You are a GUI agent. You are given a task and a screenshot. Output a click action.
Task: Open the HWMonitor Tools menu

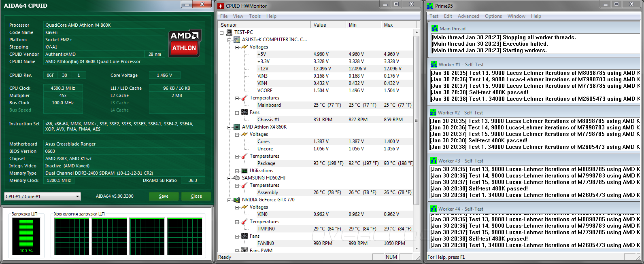click(x=255, y=16)
